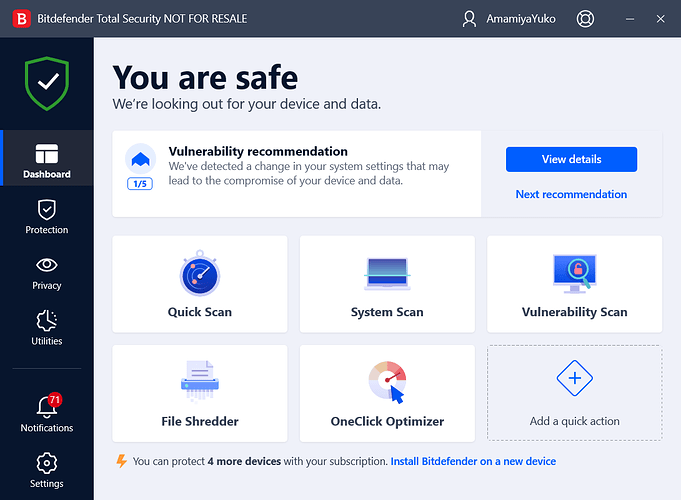
Task: Launch OneClick Optimizer
Action: point(387,393)
